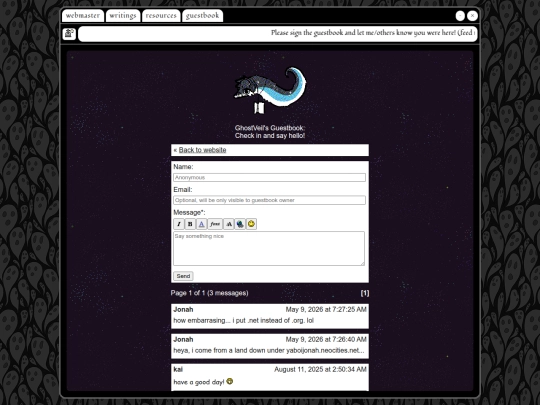Screen dimensions: 540x405
Task: Click the ghost dragon logo image
Action: click(x=270, y=91)
